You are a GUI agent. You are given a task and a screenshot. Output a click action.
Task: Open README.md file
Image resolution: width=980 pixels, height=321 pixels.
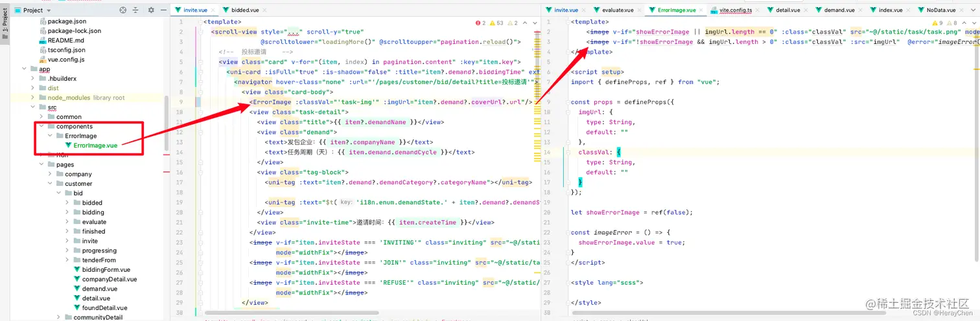pyautogui.click(x=62, y=40)
